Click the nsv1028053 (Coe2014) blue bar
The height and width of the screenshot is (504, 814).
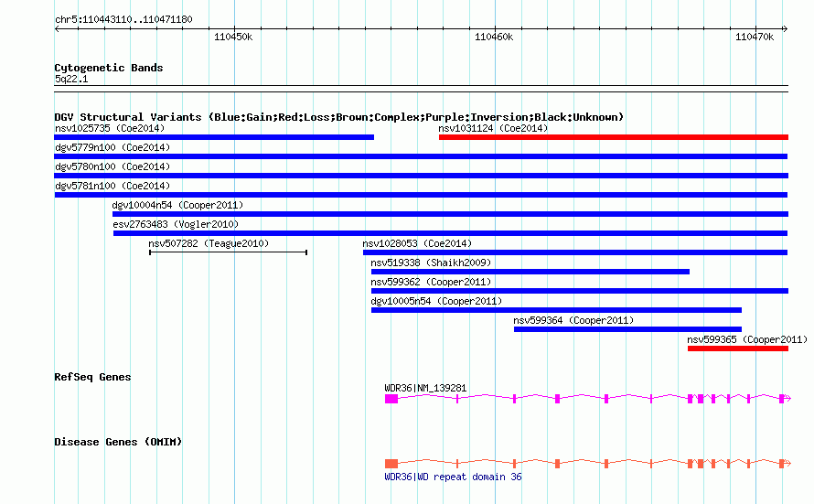pos(575,252)
